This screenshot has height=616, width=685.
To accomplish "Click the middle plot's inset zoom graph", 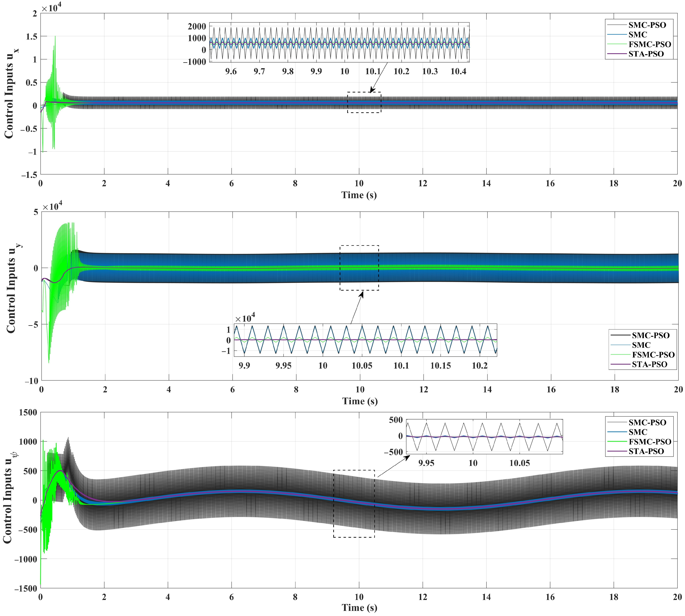I will coord(365,340).
